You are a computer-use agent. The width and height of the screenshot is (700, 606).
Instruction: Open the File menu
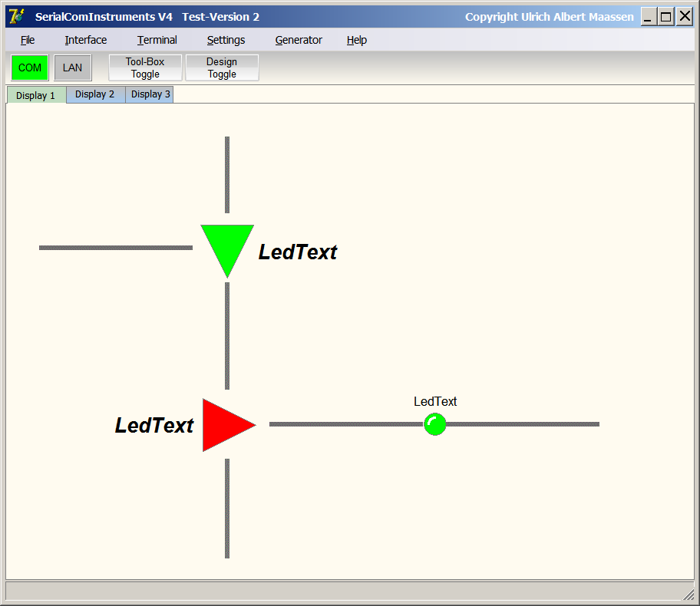point(27,40)
